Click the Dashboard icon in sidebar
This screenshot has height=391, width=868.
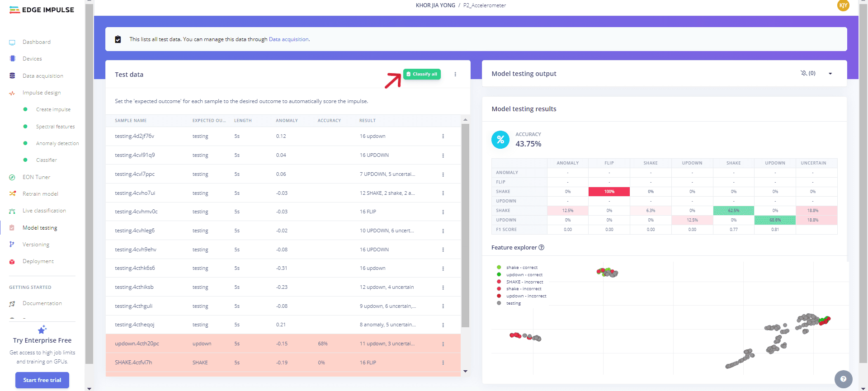coord(12,42)
